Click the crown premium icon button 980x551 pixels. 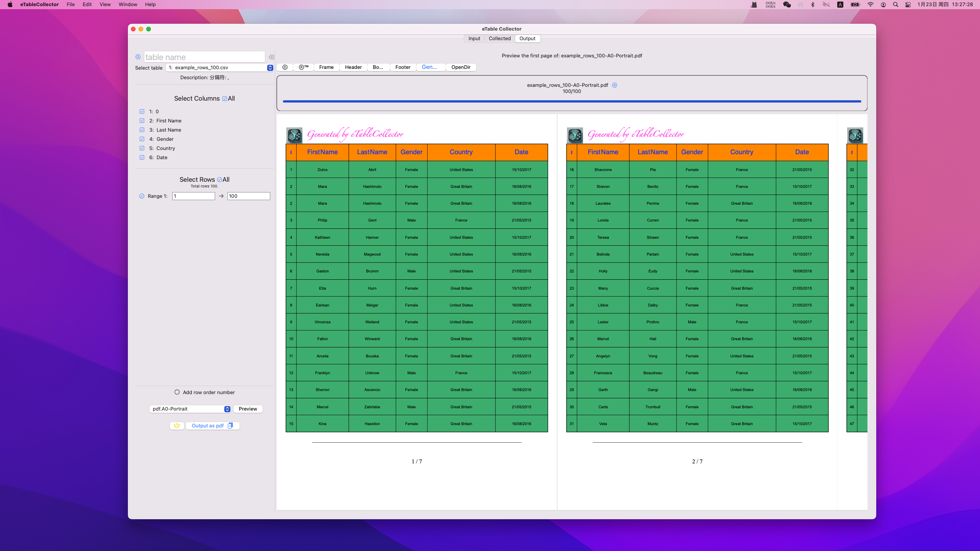[x=177, y=425]
